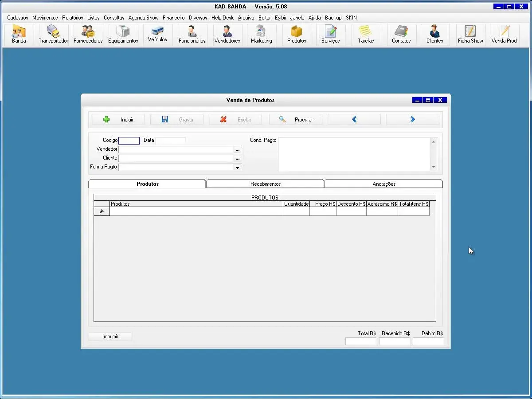Screen dimensions: 532x399
Task: Click the Imprimir button
Action: (x=110, y=336)
